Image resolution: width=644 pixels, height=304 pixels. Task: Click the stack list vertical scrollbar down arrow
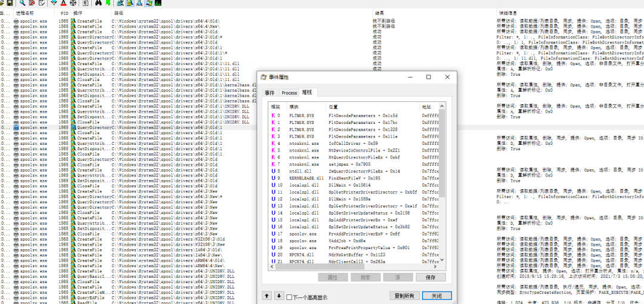click(442, 260)
